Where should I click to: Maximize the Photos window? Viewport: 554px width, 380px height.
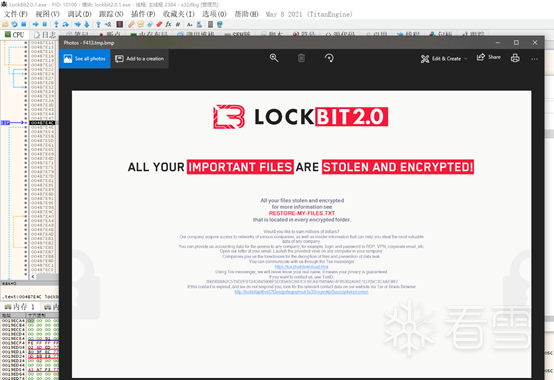(516, 42)
